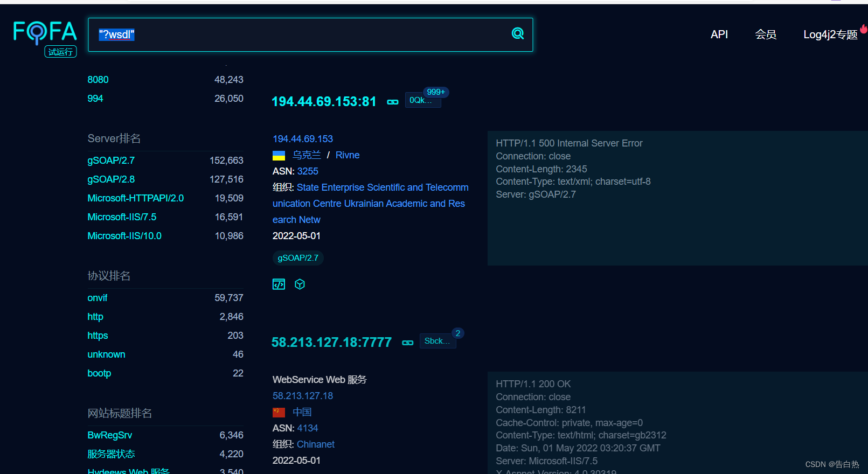The width and height of the screenshot is (868, 474).
Task: Filter by Microsoft-IIS/7.5 server
Action: click(x=122, y=217)
